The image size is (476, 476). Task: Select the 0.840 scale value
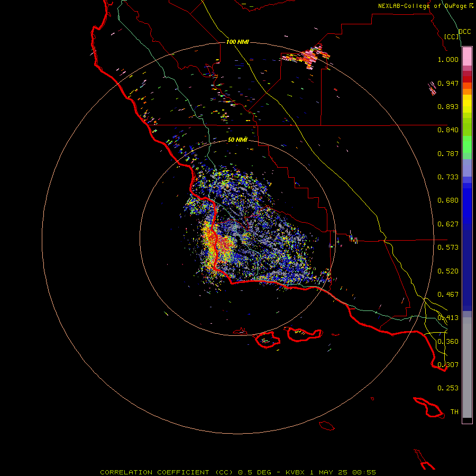click(x=448, y=130)
